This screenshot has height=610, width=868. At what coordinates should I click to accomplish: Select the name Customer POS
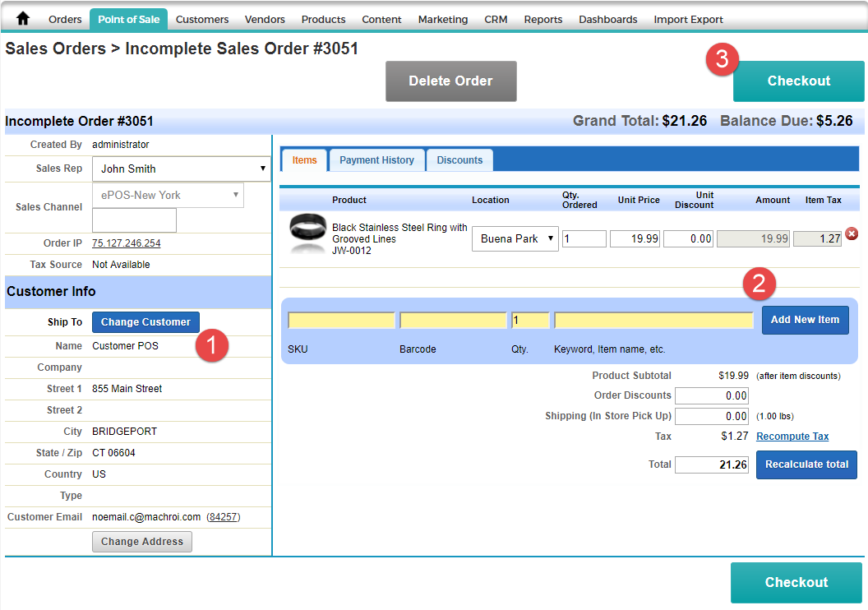[125, 346]
